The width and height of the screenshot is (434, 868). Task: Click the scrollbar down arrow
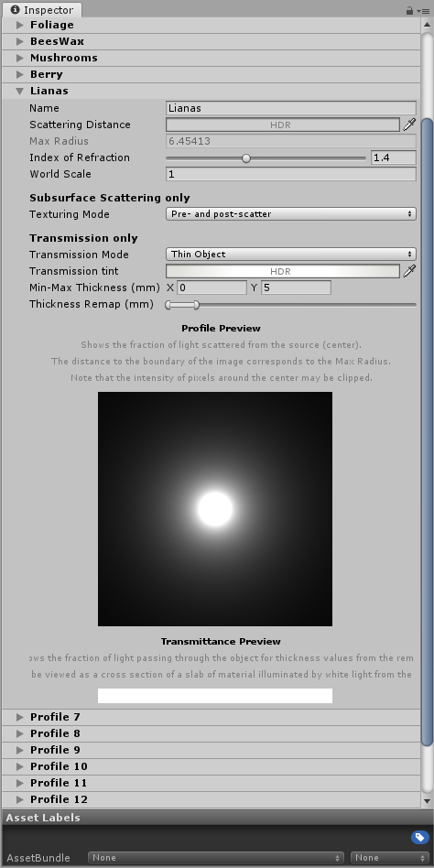click(427, 801)
